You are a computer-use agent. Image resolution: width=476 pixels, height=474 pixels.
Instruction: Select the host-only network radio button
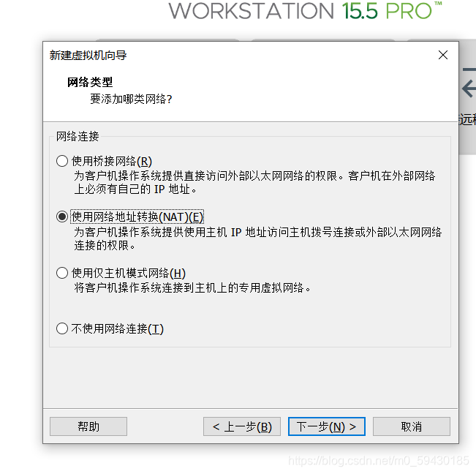pyautogui.click(x=62, y=273)
